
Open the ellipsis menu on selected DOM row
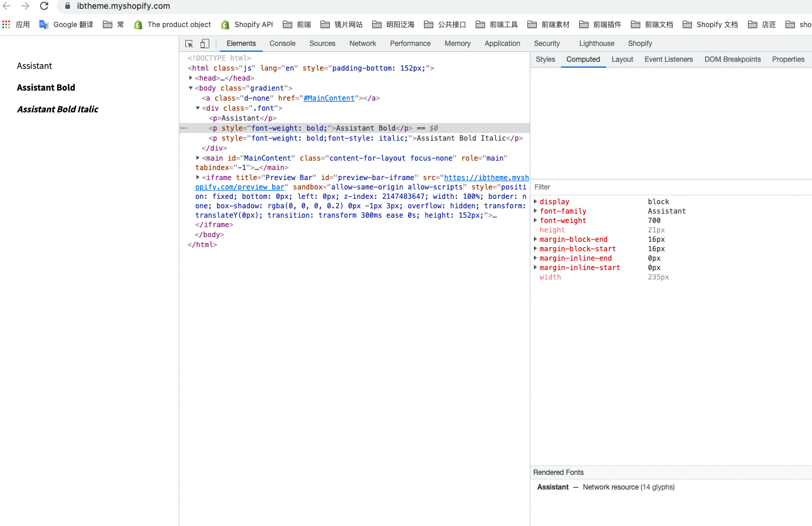183,128
